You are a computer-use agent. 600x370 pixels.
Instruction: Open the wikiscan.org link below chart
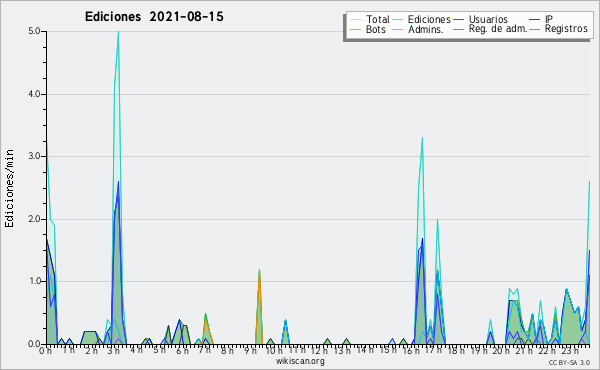tap(300, 361)
